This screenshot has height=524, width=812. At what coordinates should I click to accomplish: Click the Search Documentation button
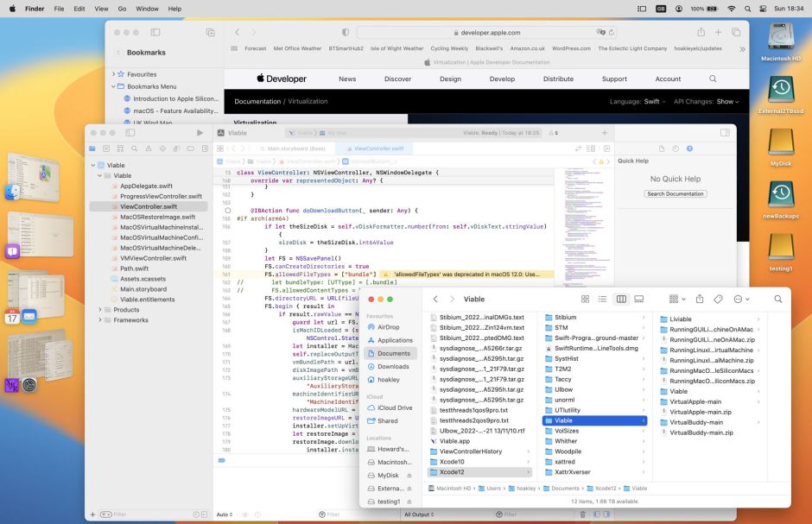pos(675,193)
